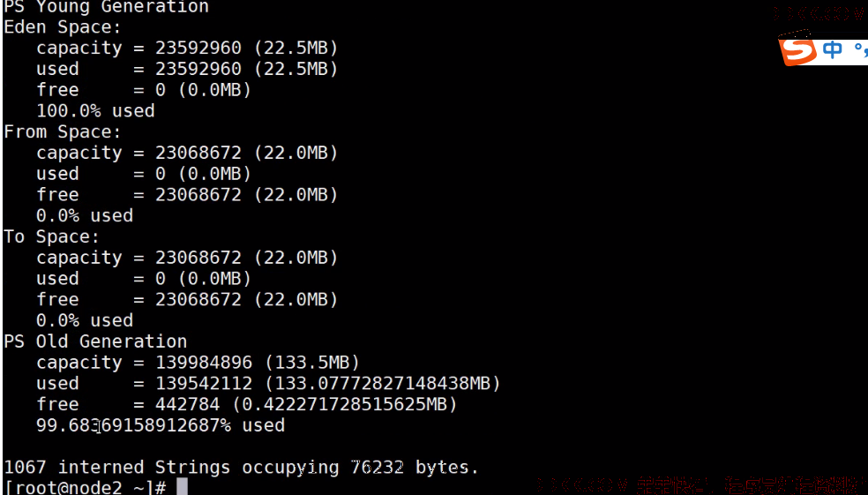Click Old Generation capacity value 139984896
The image size is (868, 495).
[204, 362]
